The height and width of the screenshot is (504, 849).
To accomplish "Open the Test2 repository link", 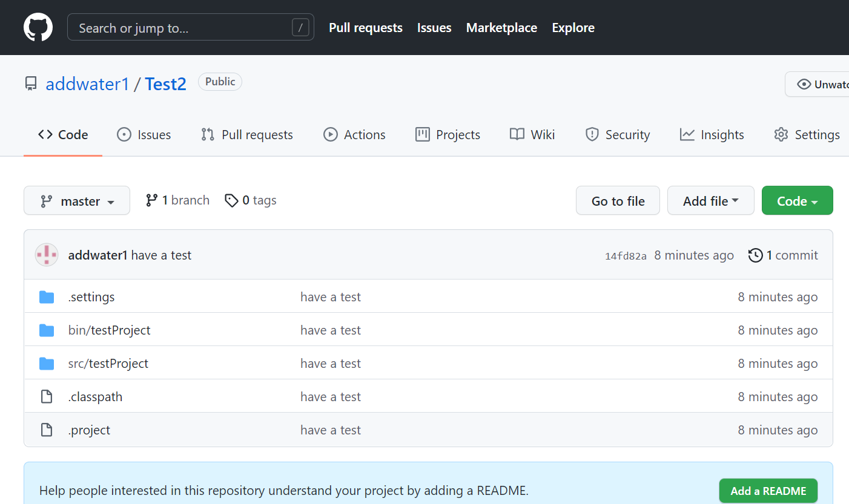I will tap(165, 83).
